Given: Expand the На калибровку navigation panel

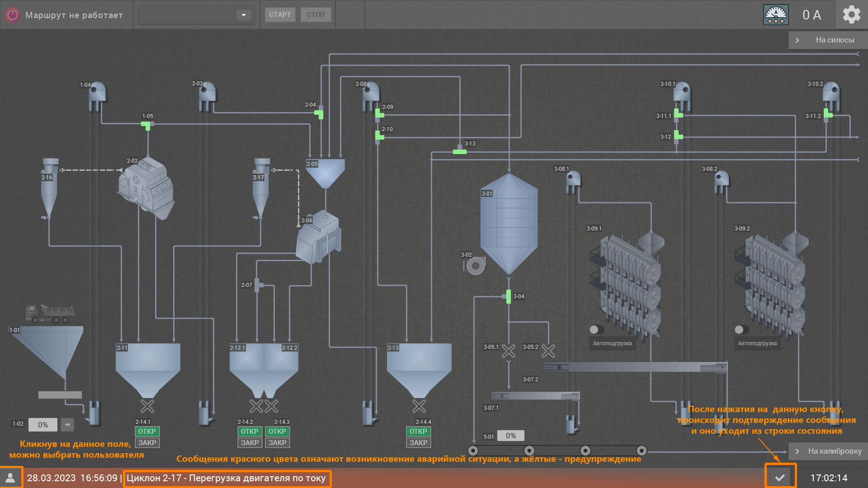Looking at the screenshot, I should pos(828,451).
